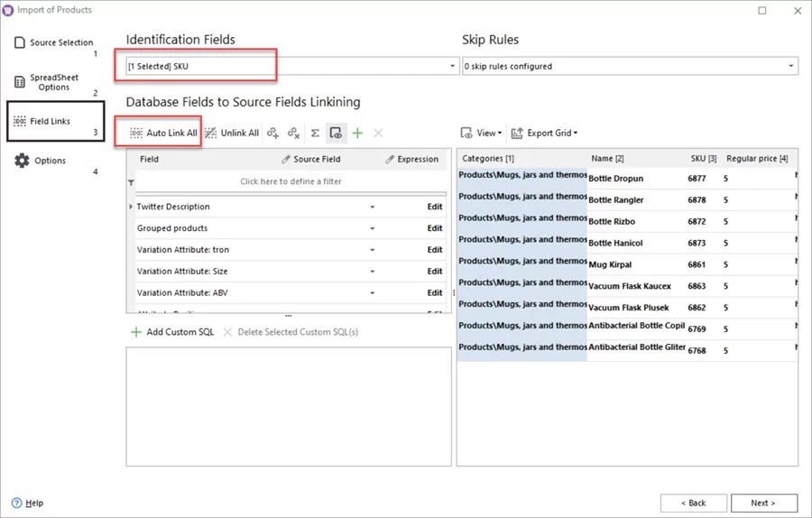Click the filter funnel icon in grid
Image resolution: width=812 pixels, height=518 pixels.
[x=132, y=182]
